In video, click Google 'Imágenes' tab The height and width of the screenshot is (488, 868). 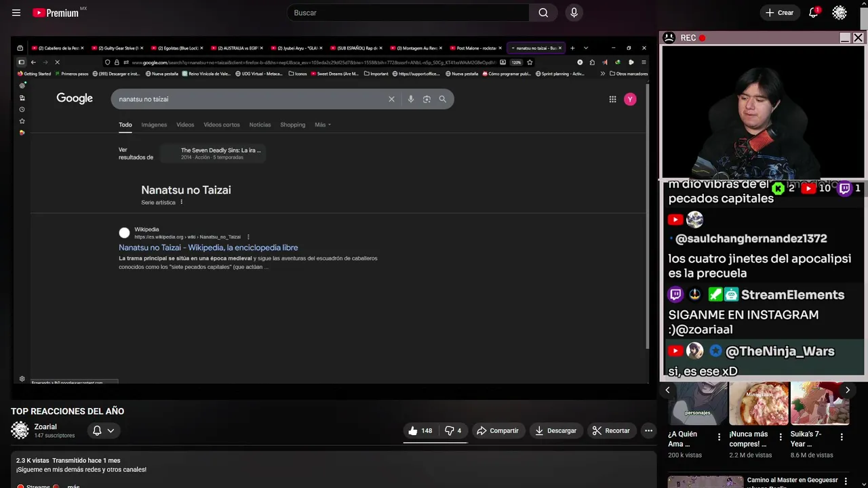[154, 125]
